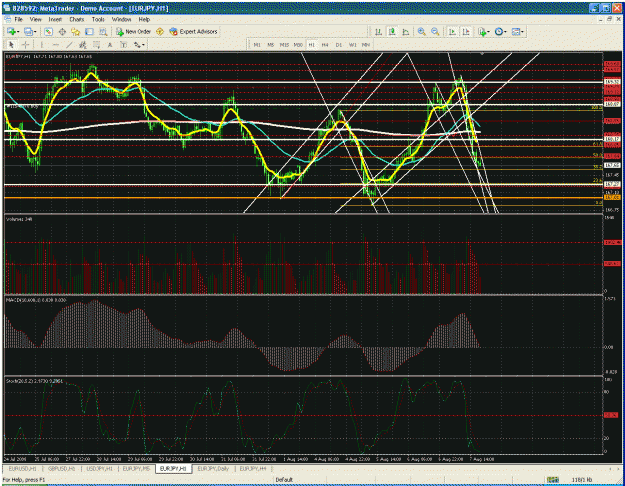Switch to the EURJPY,M5 chart tab
Screen dimensions: 625x486
coord(136,469)
